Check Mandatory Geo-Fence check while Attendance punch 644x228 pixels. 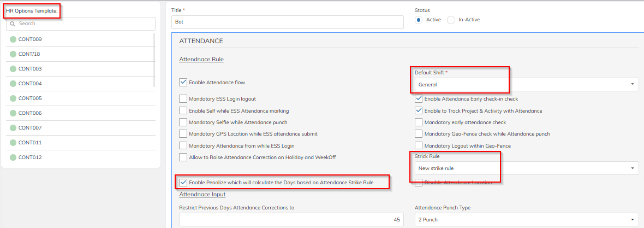[x=419, y=134]
